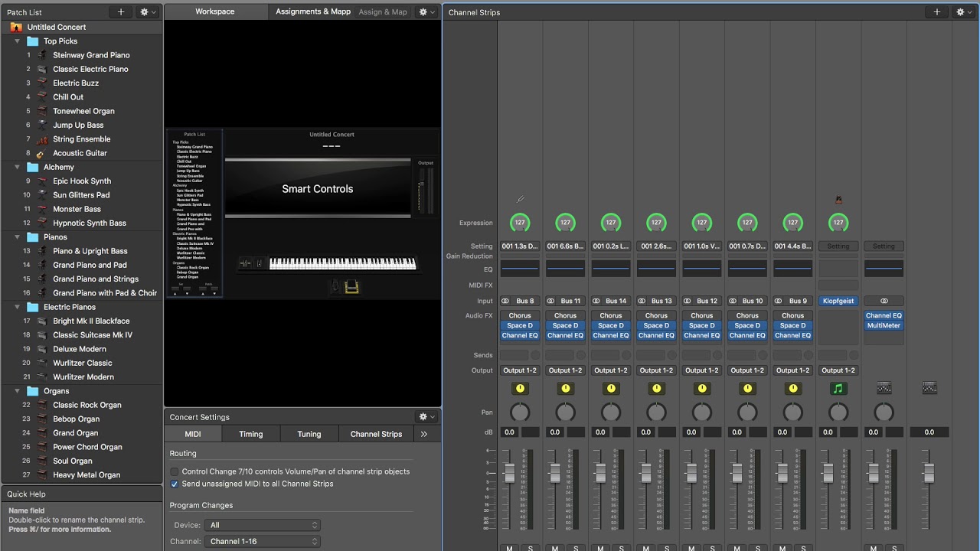Click the Classic Rock Organ patch icon
Screen dimensions: 980x551
point(42,405)
